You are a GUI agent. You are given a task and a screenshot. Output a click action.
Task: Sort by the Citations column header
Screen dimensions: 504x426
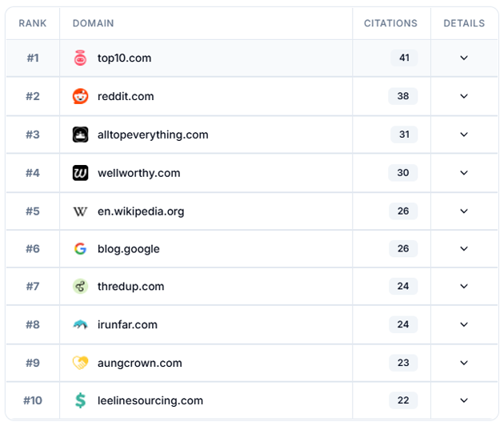pos(390,23)
